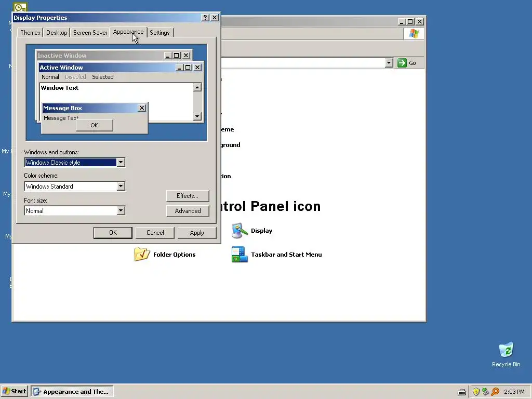Image resolution: width=532 pixels, height=399 pixels.
Task: Click OK in the Message Box preview
Action: click(x=95, y=125)
